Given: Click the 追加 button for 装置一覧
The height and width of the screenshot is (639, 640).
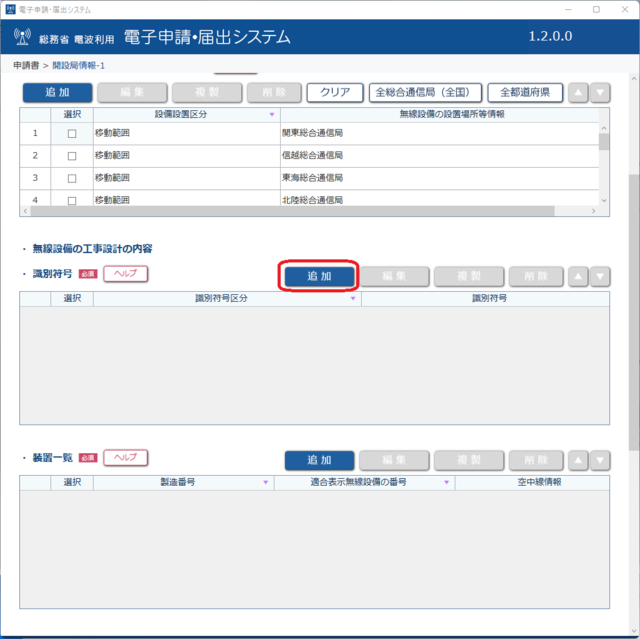Looking at the screenshot, I should [x=319, y=460].
